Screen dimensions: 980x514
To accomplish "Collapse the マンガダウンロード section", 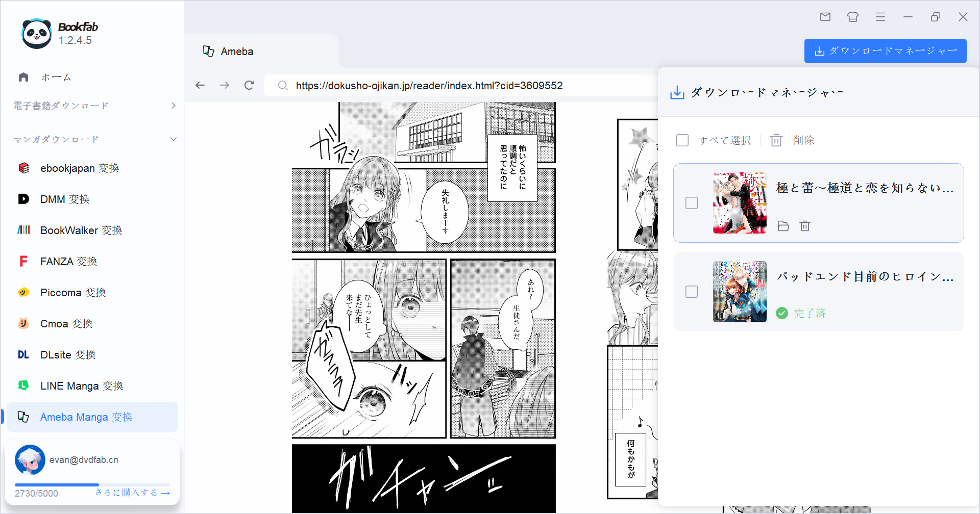I will coord(95,139).
